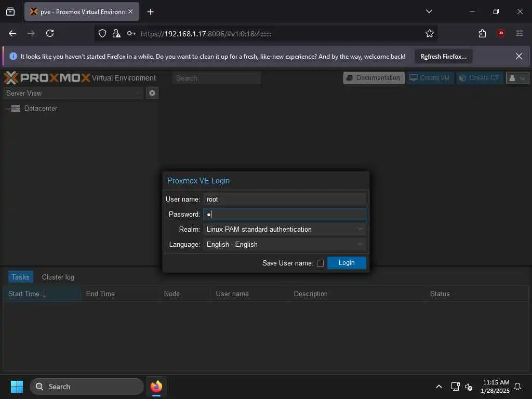Switch to the Cluster log tab

pos(58,277)
